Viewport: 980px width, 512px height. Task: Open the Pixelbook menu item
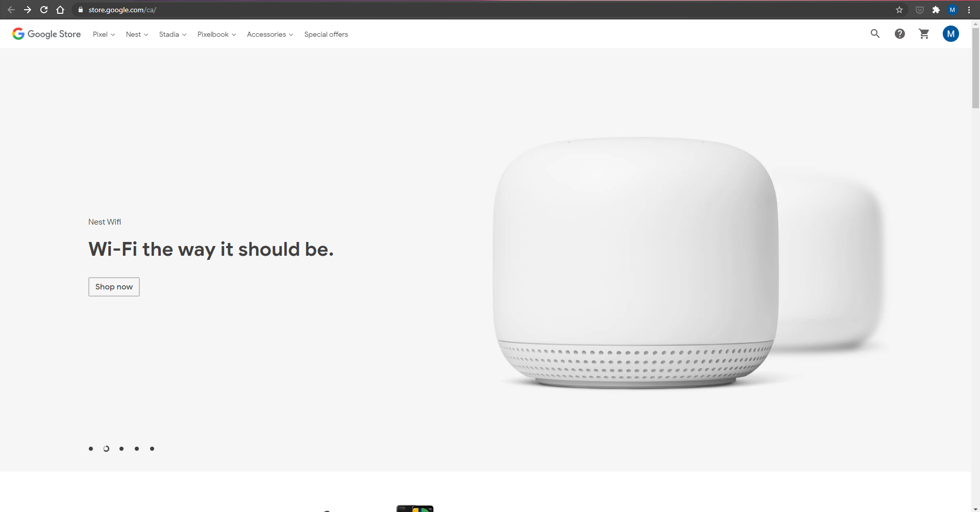coord(216,34)
